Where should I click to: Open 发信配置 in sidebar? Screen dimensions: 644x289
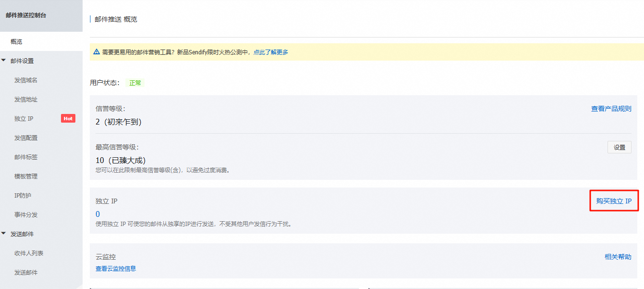[x=26, y=138]
